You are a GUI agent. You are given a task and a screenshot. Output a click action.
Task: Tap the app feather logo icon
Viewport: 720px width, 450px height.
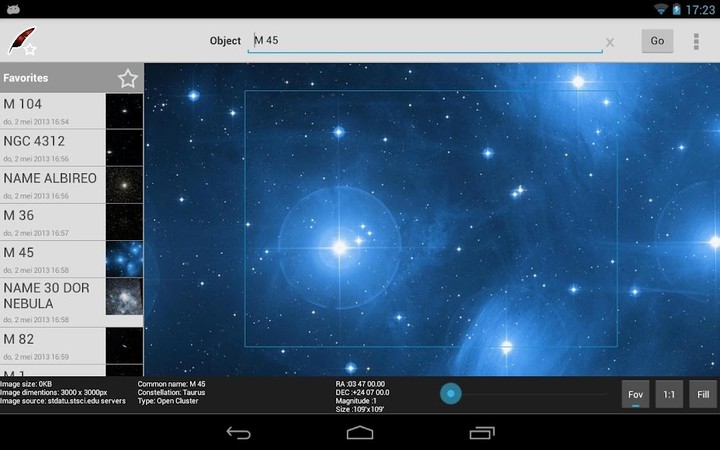(x=22, y=40)
